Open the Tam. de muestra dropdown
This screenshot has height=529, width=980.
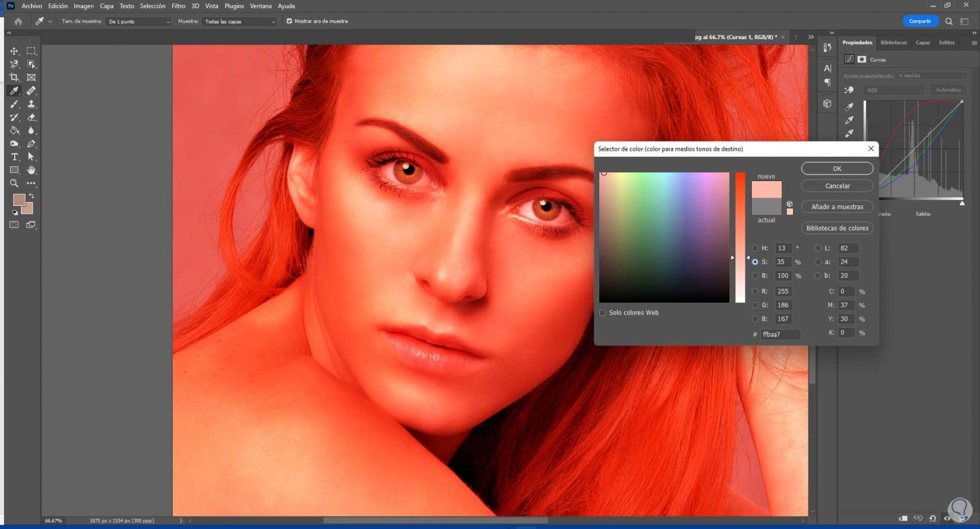(x=139, y=21)
